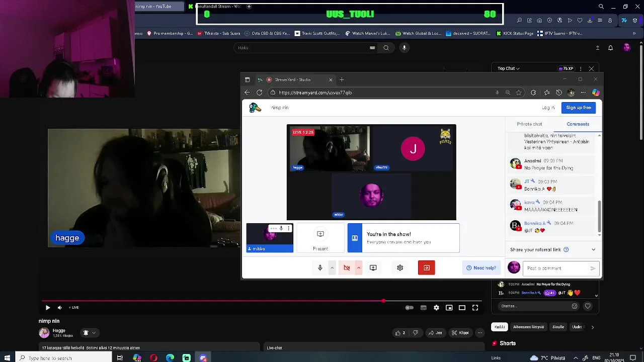Open three-dot menu on mikke thumbnail
This screenshot has width=644, height=362.
tap(288, 228)
